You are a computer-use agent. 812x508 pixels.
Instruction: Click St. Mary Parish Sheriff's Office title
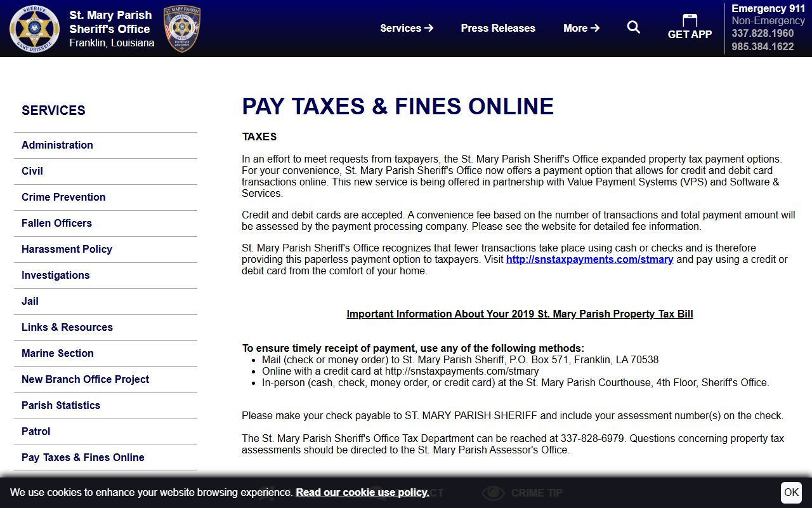click(110, 22)
